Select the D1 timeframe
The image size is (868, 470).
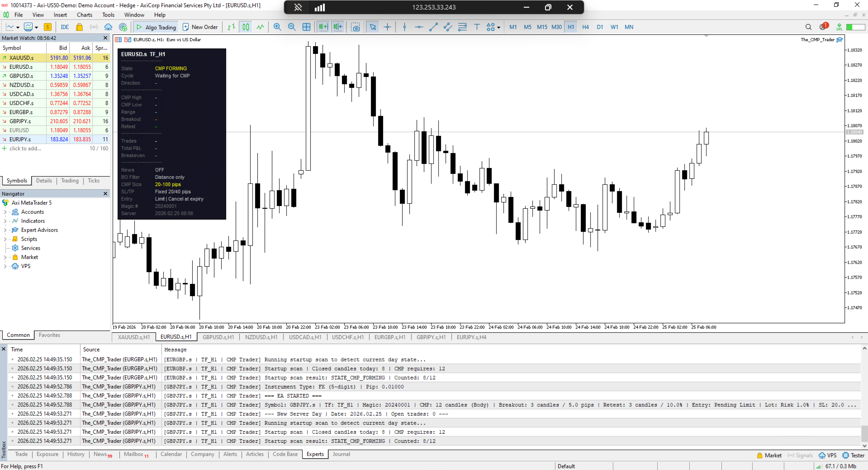point(600,27)
